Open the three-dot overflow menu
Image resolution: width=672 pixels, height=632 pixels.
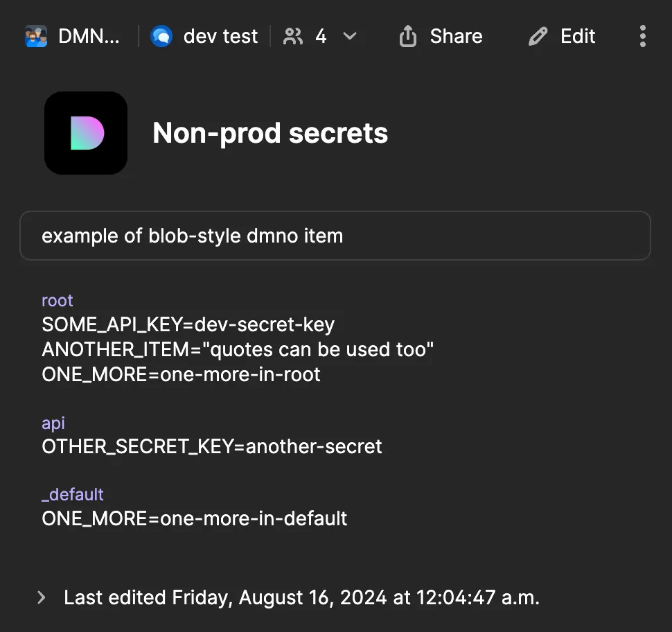click(x=642, y=36)
